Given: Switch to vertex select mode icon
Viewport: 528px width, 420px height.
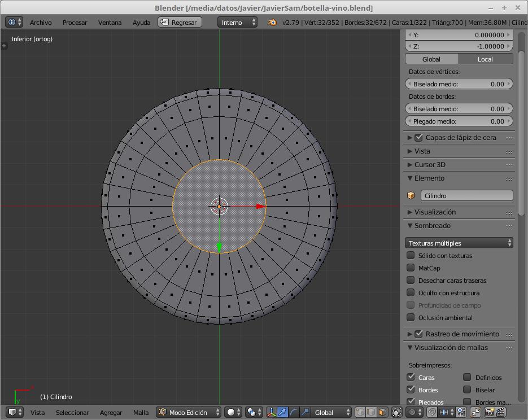Looking at the screenshot, I should point(360,412).
